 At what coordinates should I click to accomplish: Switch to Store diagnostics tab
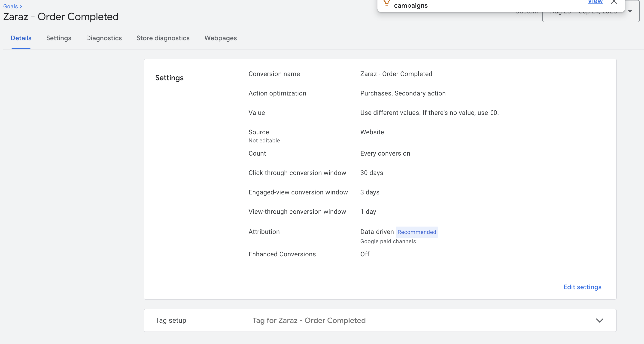click(x=163, y=38)
